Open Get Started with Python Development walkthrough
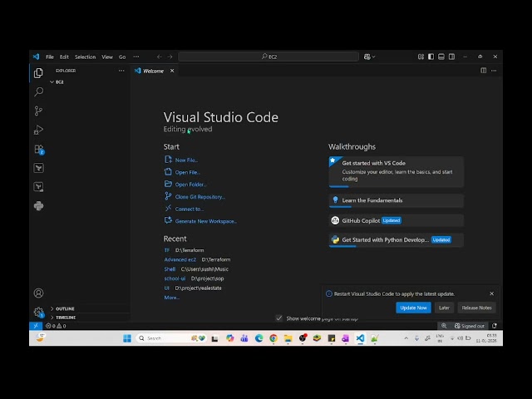 [396, 240]
